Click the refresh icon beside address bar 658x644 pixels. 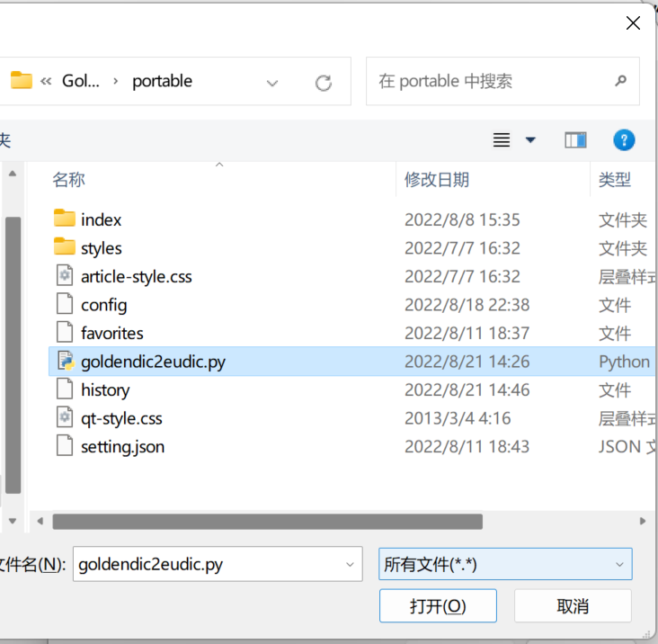tap(324, 83)
